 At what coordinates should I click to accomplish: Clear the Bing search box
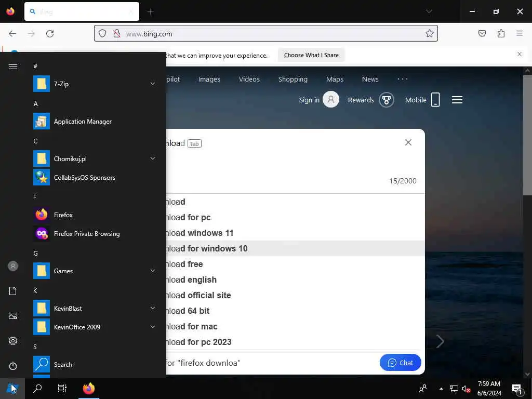tap(408, 142)
